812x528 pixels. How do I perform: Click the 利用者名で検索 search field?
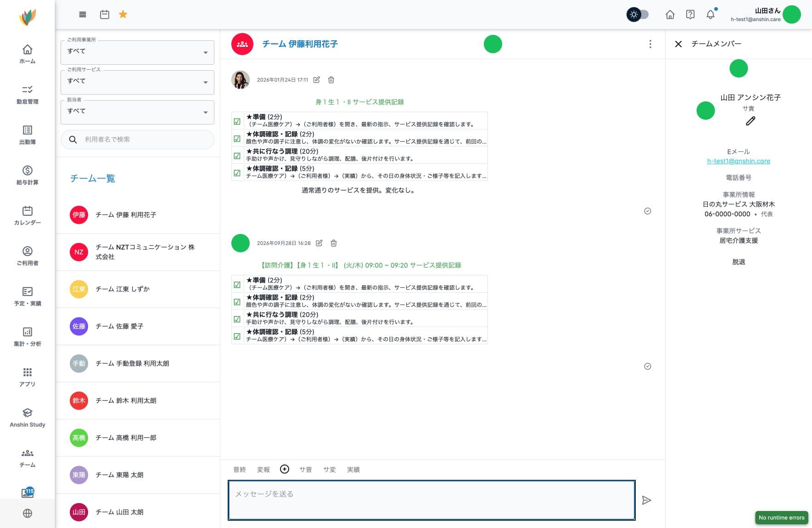(x=137, y=139)
